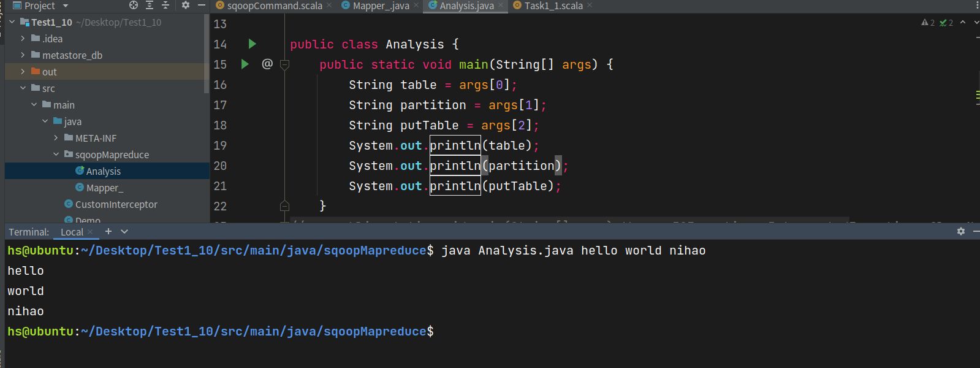Select the Analysis.java editor tab
This screenshot has height=368, width=980.
tap(466, 6)
